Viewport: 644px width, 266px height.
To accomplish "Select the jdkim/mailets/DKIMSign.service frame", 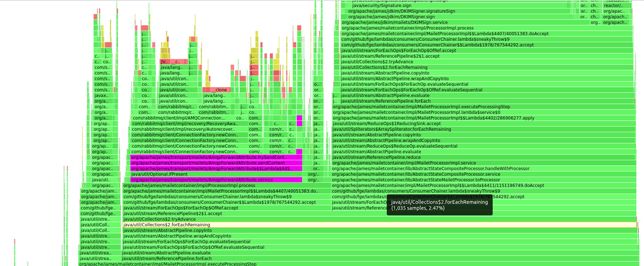I will pyautogui.click(x=466, y=22).
